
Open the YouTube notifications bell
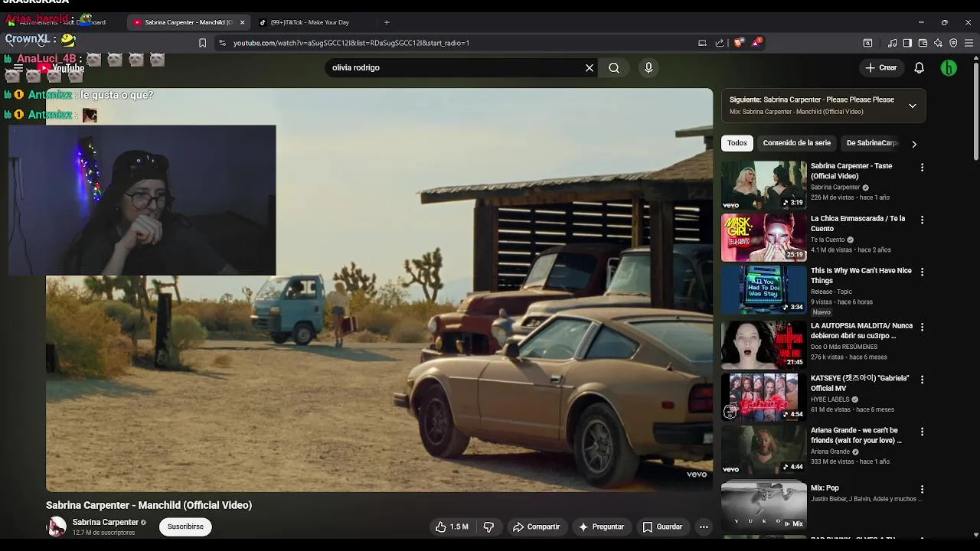coord(920,68)
